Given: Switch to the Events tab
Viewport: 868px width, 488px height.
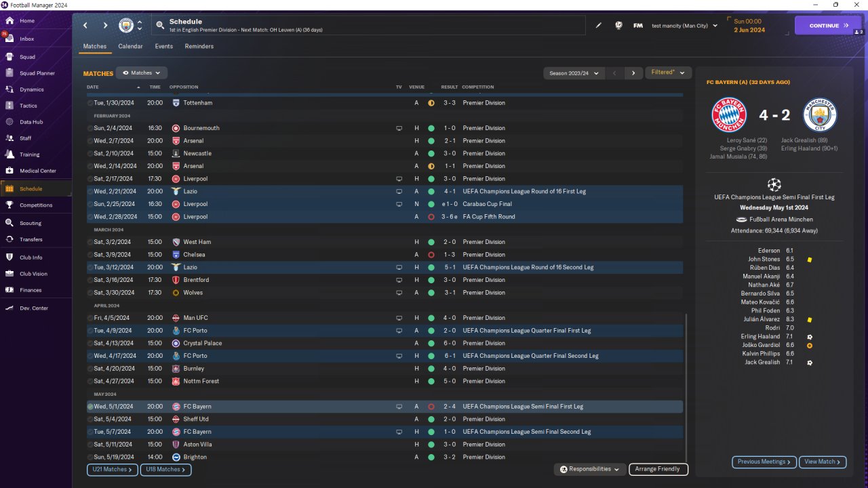Looking at the screenshot, I should pos(163,47).
